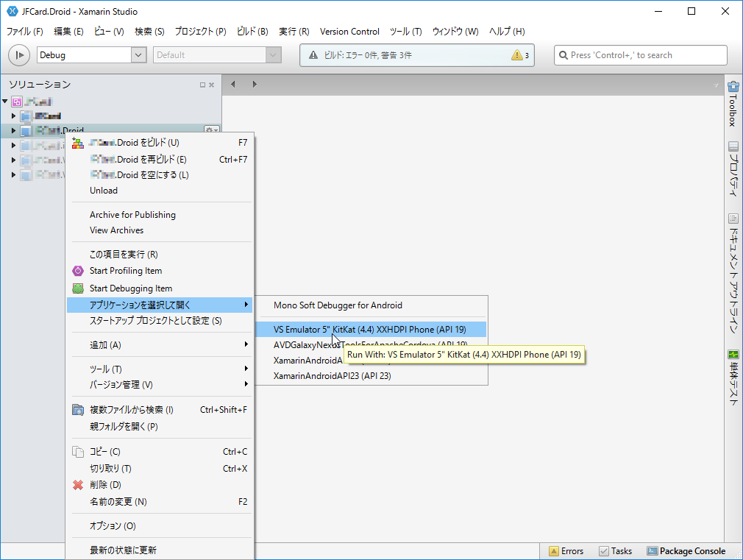Open the ツール (T) menu in menu bar
This screenshot has height=560, width=743.
(x=405, y=32)
